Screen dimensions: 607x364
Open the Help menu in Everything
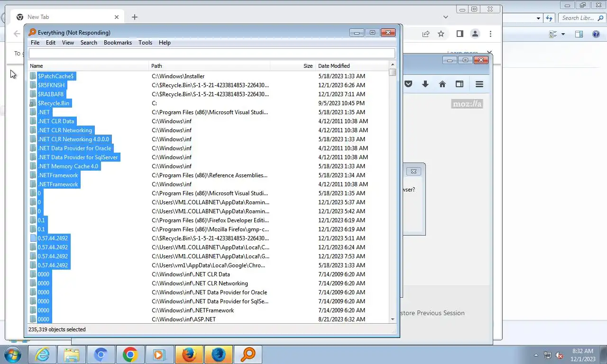pos(165,43)
